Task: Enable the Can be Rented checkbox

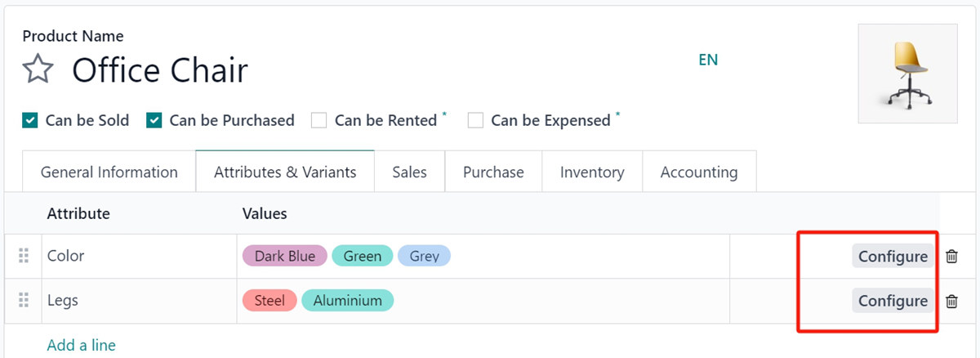Action: point(319,121)
